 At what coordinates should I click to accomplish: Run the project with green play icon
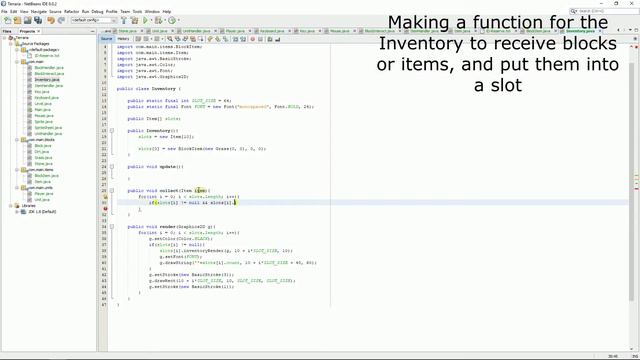tap(145, 20)
